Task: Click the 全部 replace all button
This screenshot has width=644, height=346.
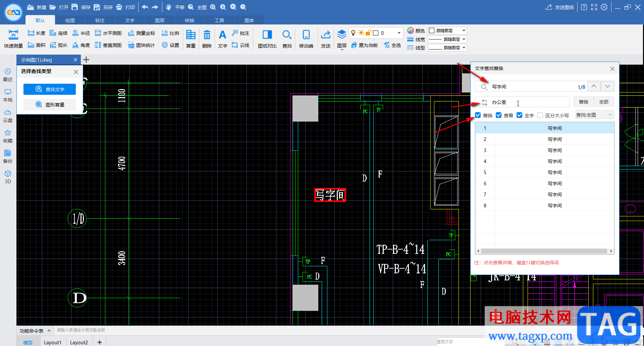Action: [x=604, y=102]
